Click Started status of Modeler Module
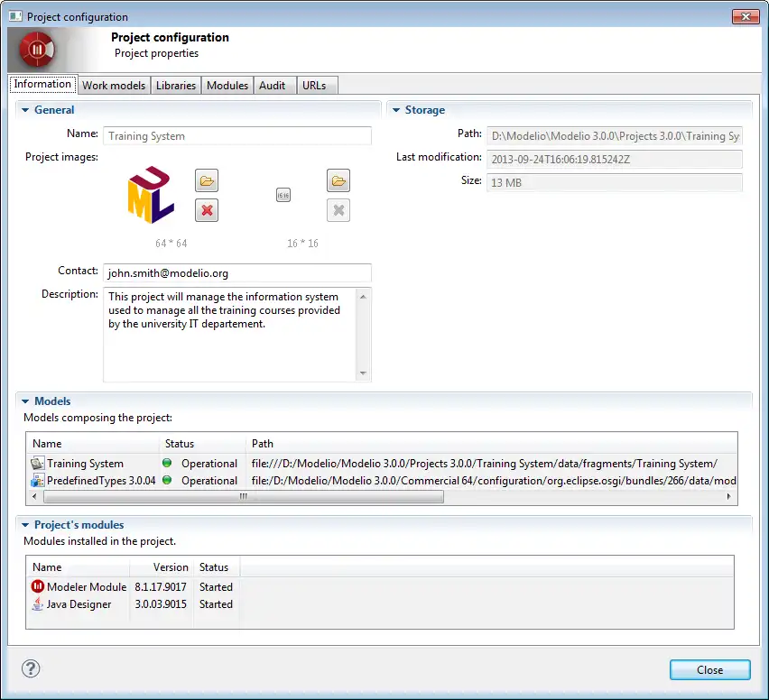769x700 pixels. coord(216,586)
